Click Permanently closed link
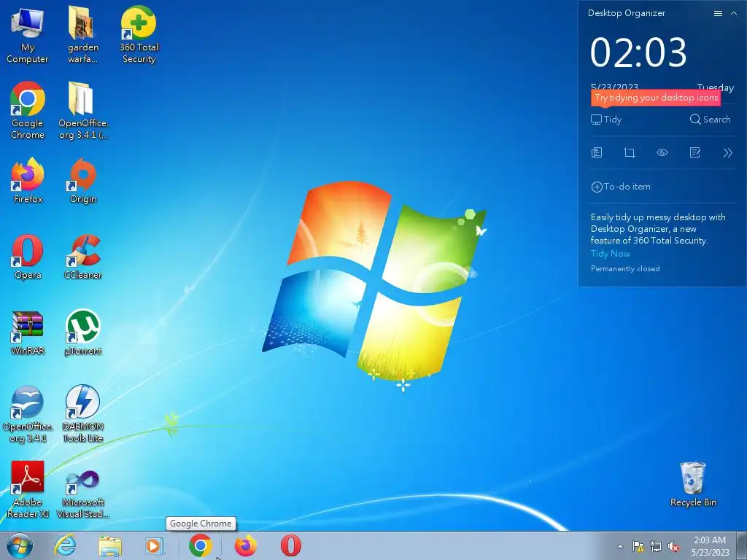Image resolution: width=747 pixels, height=560 pixels. 625,268
